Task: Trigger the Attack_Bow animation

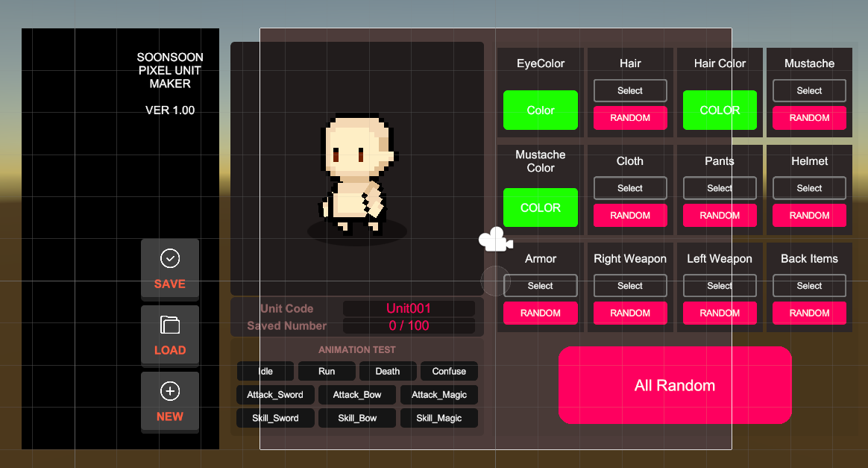Action: click(357, 395)
